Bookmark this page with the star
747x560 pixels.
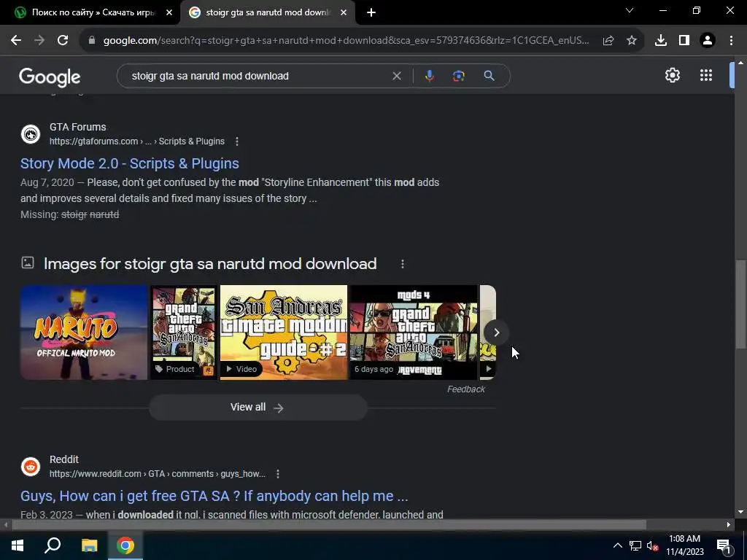(632, 41)
